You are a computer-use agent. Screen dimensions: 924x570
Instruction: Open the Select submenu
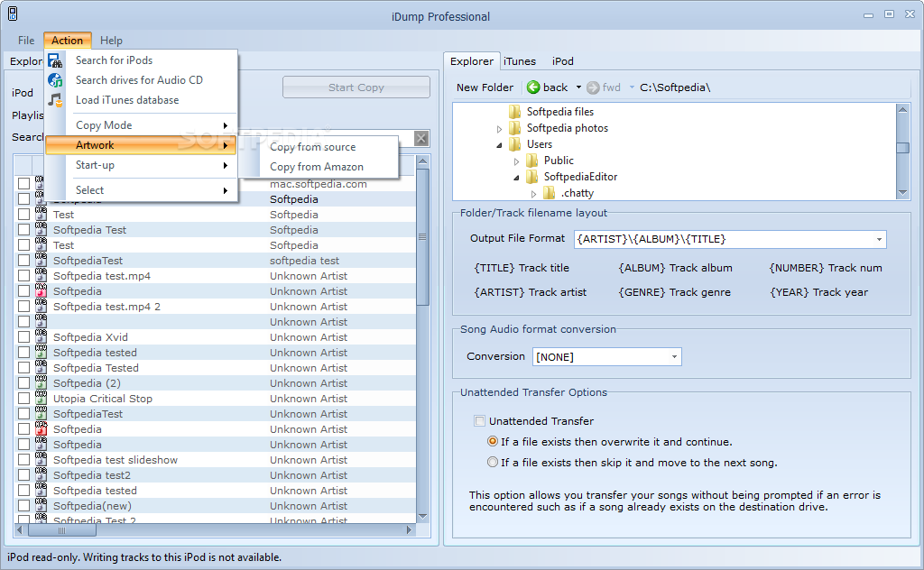coord(142,190)
